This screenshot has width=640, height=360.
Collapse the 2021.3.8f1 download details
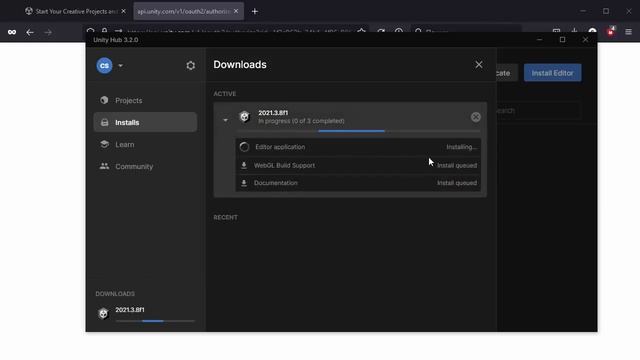click(x=225, y=120)
